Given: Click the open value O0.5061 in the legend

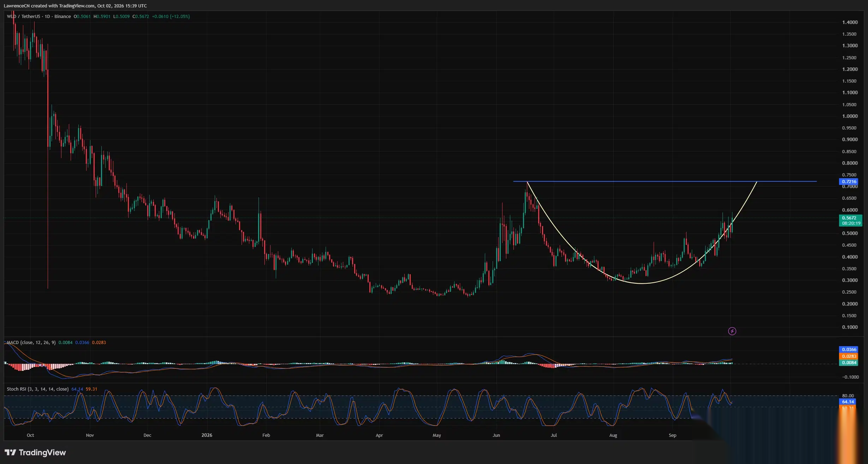Looking at the screenshot, I should [82, 17].
